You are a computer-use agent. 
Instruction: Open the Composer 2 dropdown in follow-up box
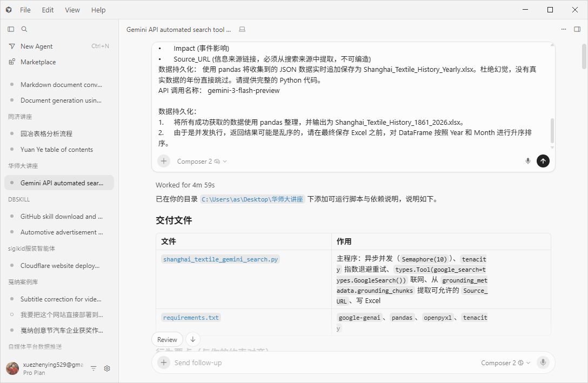pos(505,363)
